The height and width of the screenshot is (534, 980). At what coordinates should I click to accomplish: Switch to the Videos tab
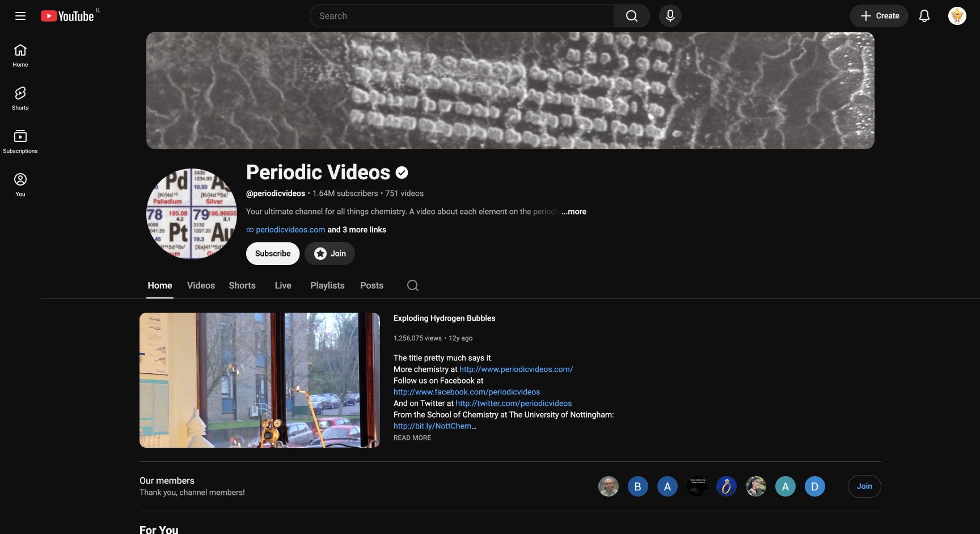pos(201,285)
